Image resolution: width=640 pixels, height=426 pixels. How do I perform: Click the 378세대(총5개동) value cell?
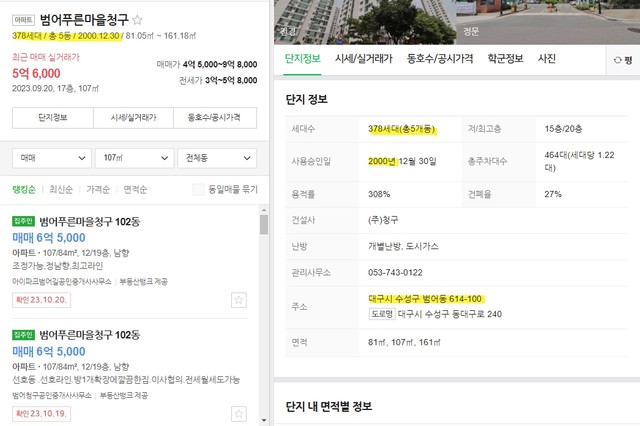tap(402, 129)
